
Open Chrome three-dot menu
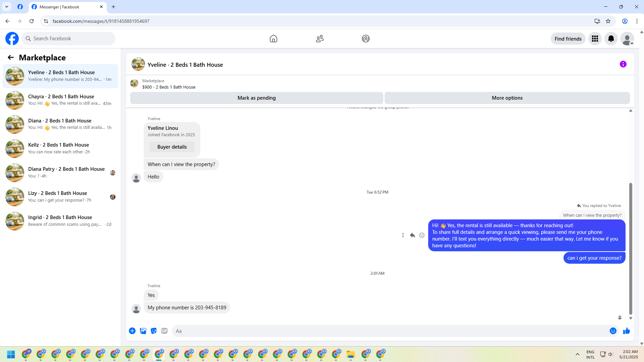coord(637,21)
